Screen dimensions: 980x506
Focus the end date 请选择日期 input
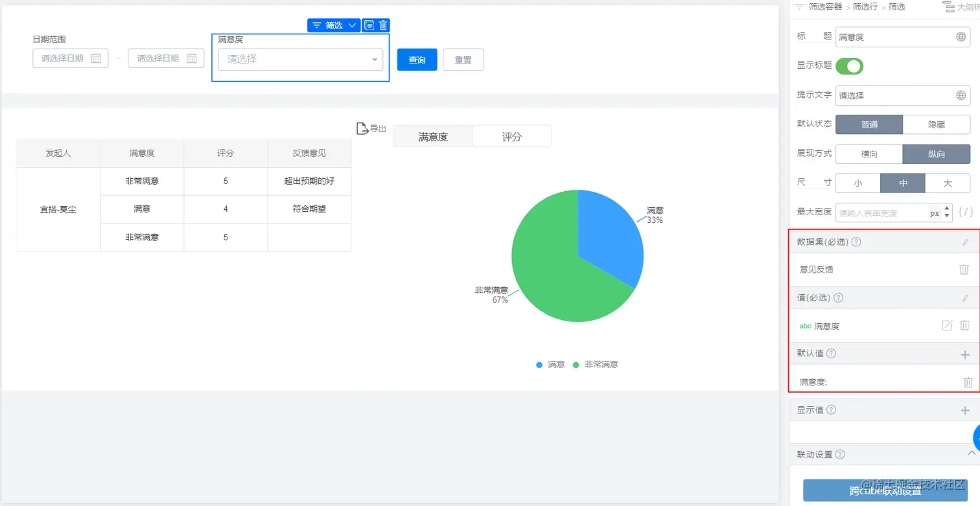166,58
